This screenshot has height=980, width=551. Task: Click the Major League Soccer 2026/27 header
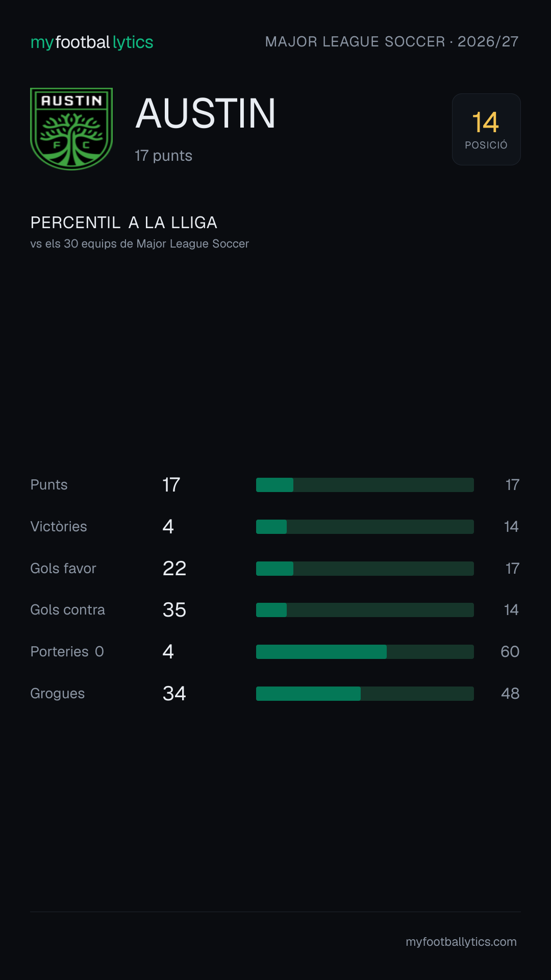[x=392, y=41]
